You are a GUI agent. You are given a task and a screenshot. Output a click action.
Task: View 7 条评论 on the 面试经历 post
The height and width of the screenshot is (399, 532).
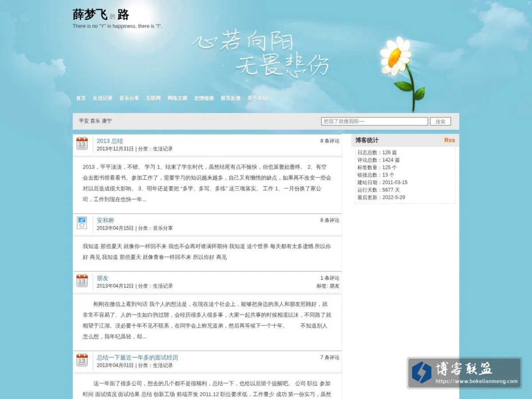[330, 358]
